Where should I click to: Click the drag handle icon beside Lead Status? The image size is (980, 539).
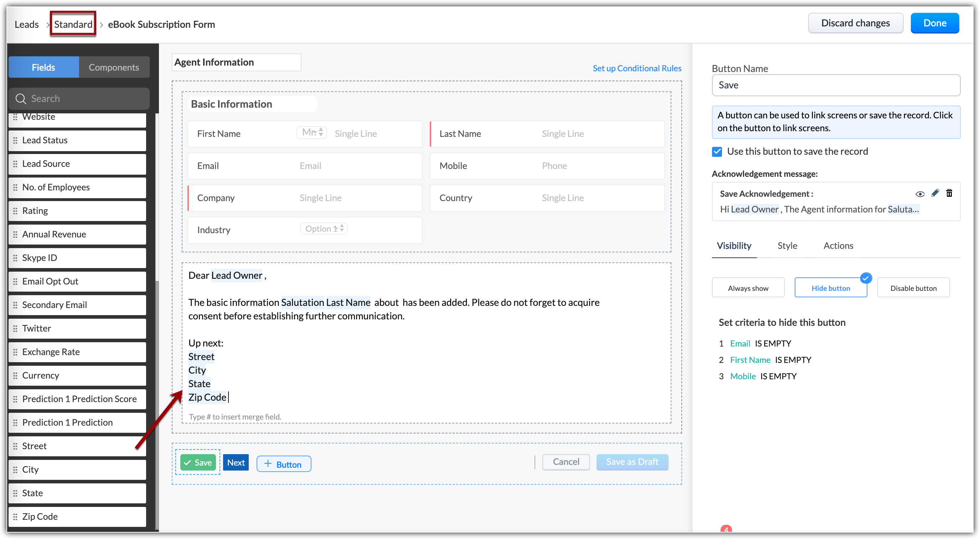(x=15, y=140)
